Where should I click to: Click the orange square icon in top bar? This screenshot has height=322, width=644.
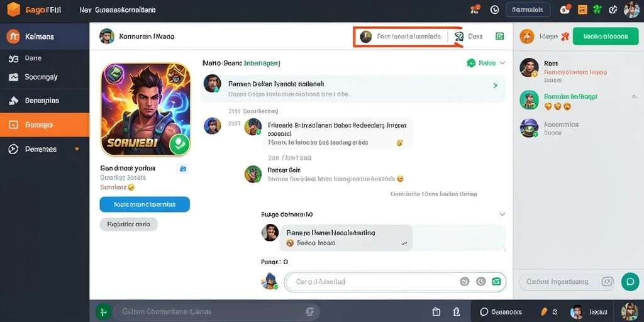coord(582,9)
